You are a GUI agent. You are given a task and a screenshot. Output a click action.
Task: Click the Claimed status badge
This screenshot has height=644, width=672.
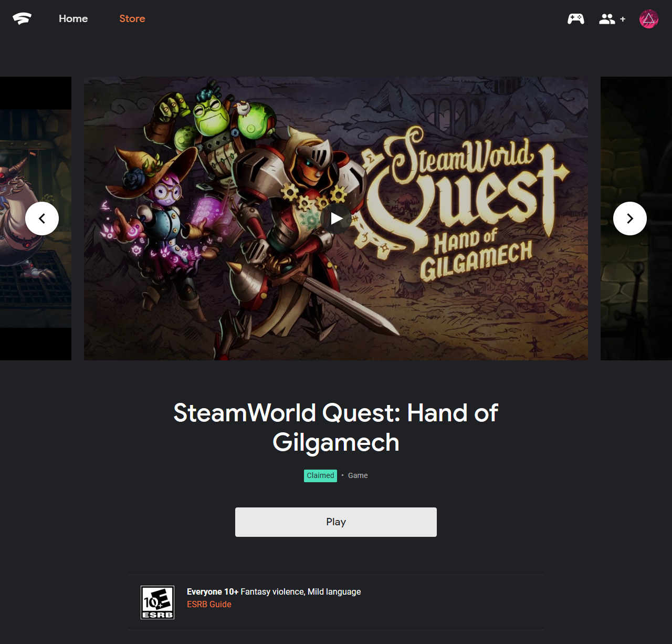(320, 475)
